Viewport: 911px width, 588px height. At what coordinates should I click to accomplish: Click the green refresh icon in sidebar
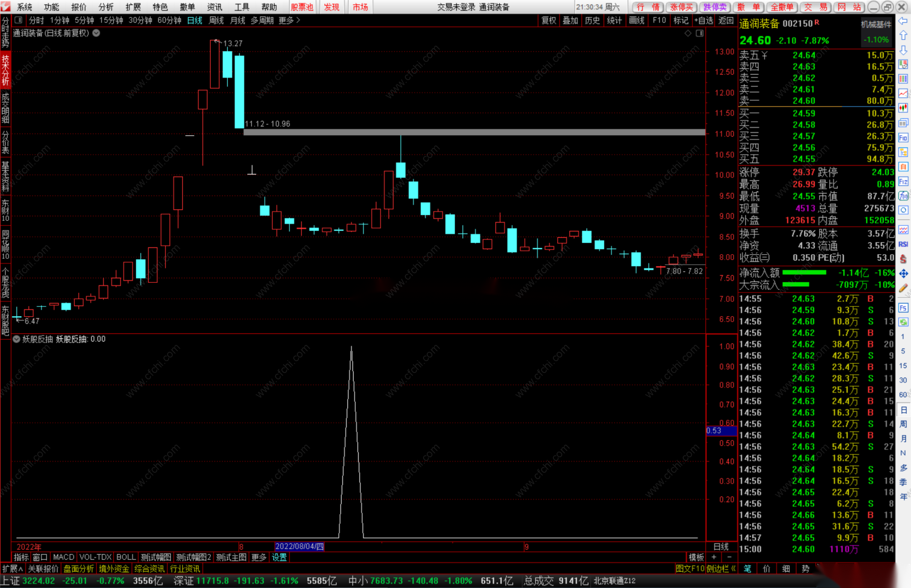(x=903, y=322)
